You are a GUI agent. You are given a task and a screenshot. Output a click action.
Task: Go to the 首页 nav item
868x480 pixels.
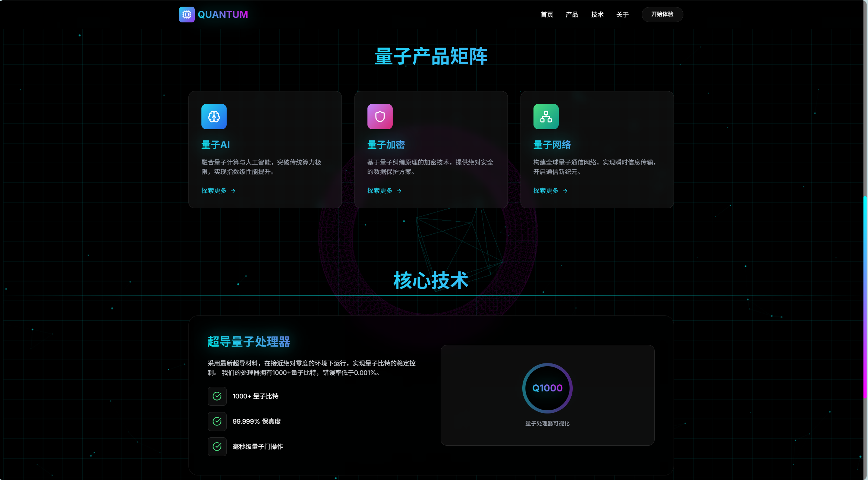tap(547, 14)
